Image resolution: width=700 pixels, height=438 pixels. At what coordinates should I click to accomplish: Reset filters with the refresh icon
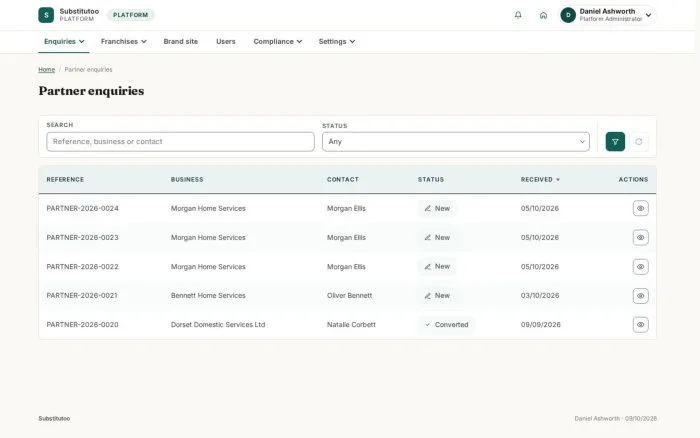click(639, 142)
